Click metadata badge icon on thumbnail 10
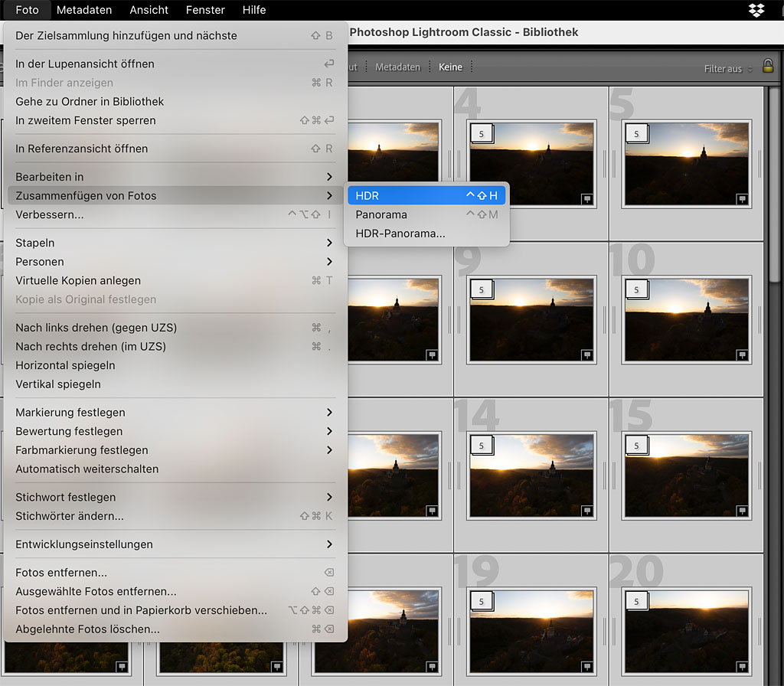This screenshot has height=686, width=784. pyautogui.click(x=742, y=355)
